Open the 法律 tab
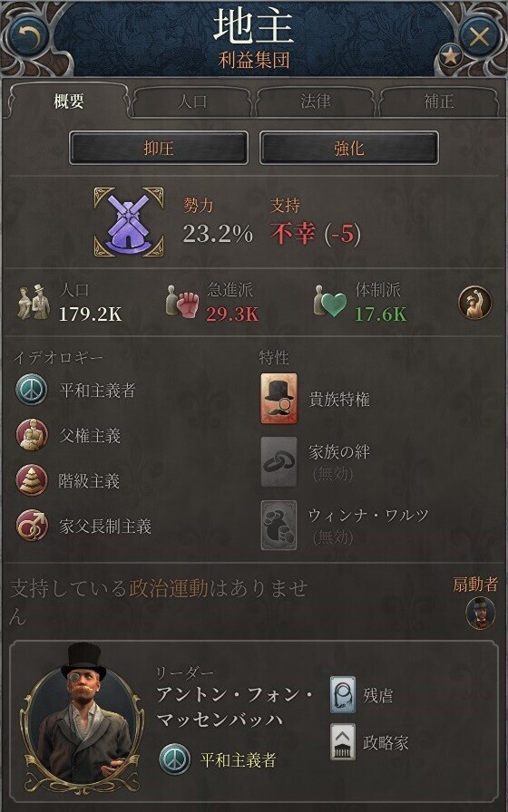The width and height of the screenshot is (508, 812). (x=315, y=101)
